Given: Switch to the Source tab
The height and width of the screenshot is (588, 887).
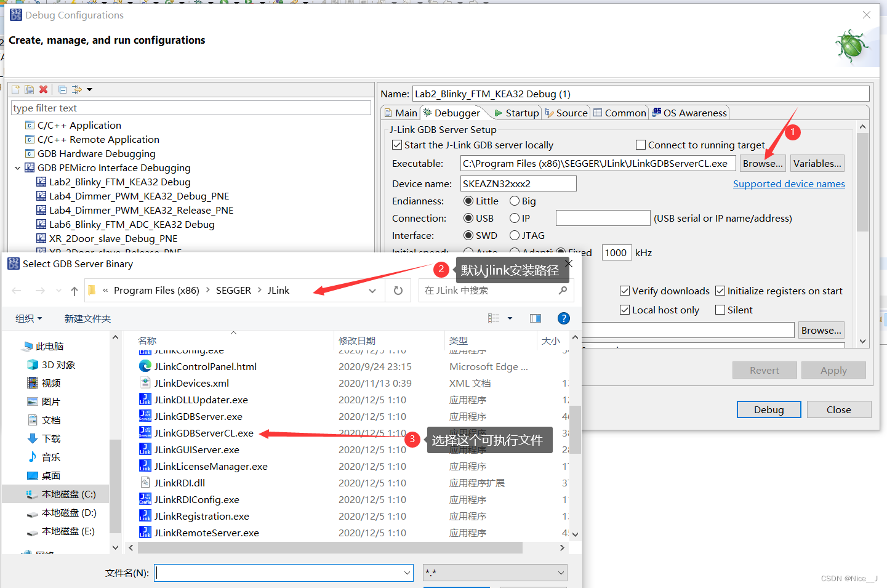Looking at the screenshot, I should point(566,113).
